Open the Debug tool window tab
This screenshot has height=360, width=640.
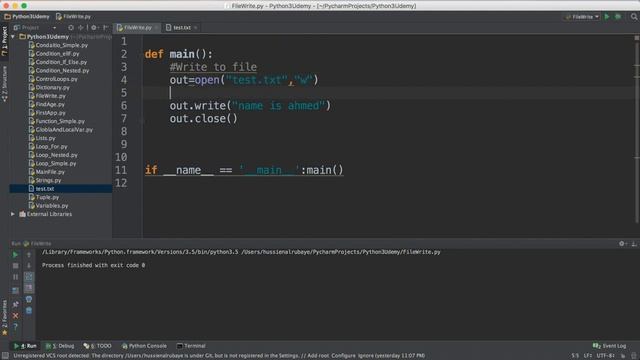click(60, 346)
